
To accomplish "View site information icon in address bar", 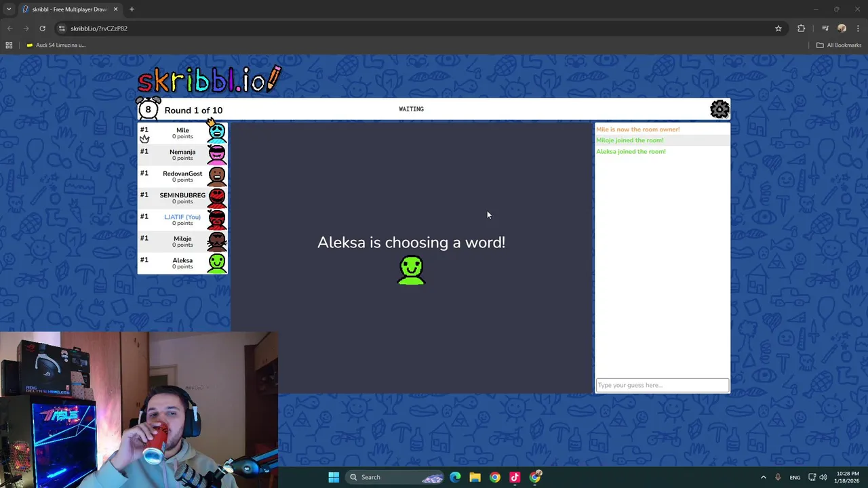I will pos(62,28).
